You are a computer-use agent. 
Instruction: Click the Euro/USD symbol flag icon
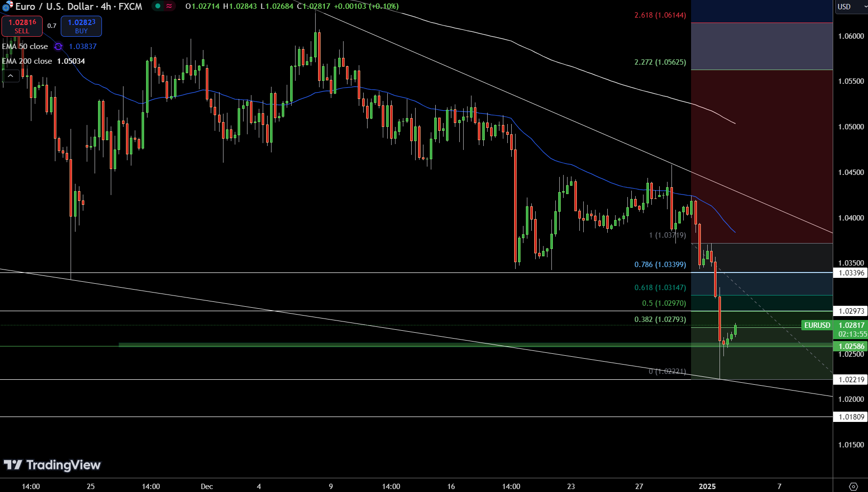point(7,6)
